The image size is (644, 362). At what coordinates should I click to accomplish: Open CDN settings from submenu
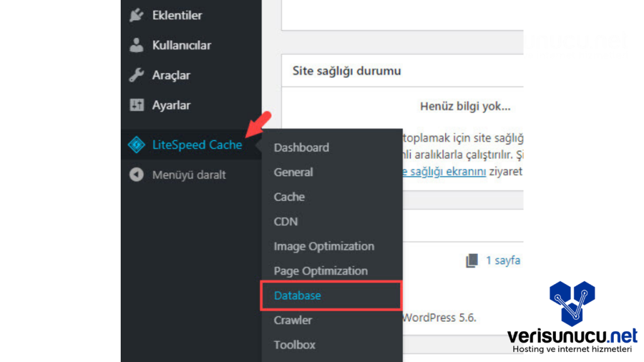(286, 221)
